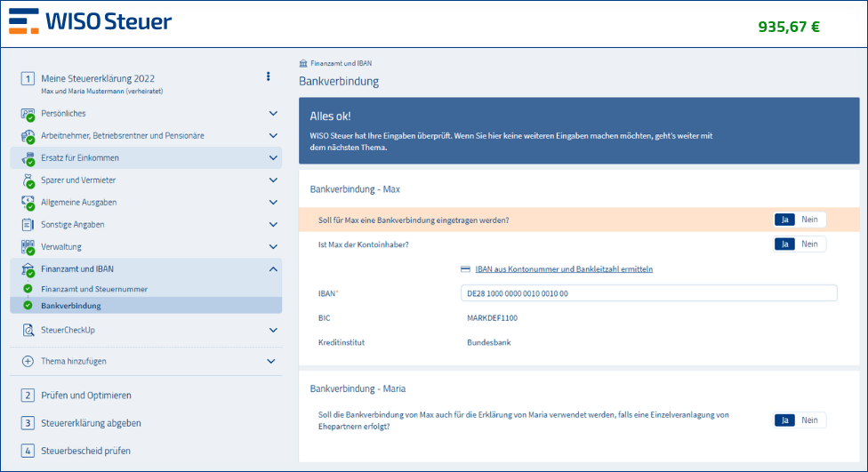Click the Arbeitnehmer, Betriebsrentner und Pensionäre icon
Image resolution: width=868 pixels, height=472 pixels.
28,136
